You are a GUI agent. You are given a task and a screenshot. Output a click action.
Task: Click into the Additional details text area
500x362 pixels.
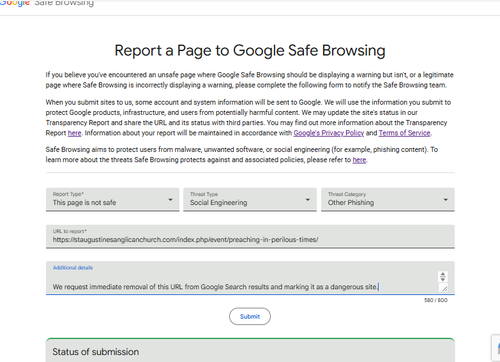(250, 278)
